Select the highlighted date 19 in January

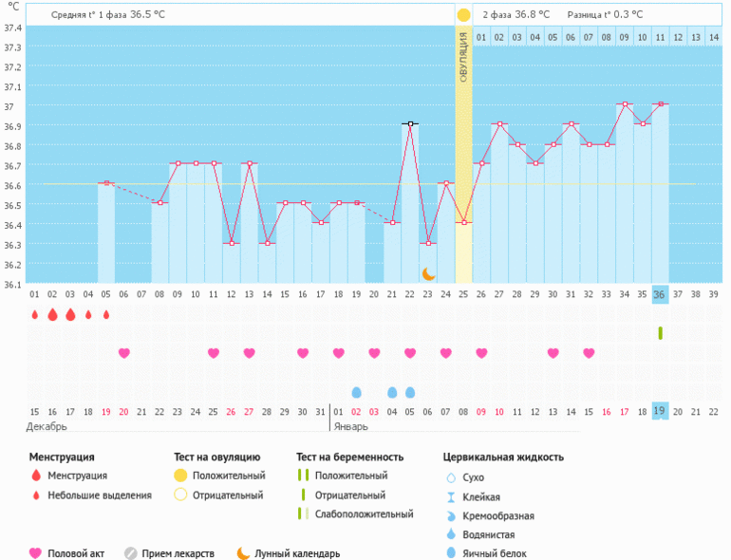(x=660, y=410)
